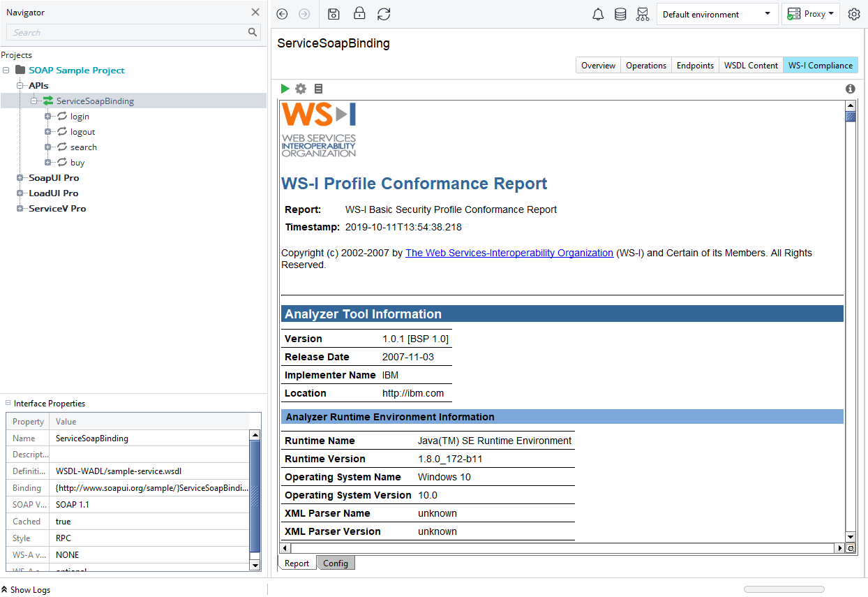868x597 pixels.
Task: Expand the LoadUI Pro node
Action: click(x=20, y=193)
